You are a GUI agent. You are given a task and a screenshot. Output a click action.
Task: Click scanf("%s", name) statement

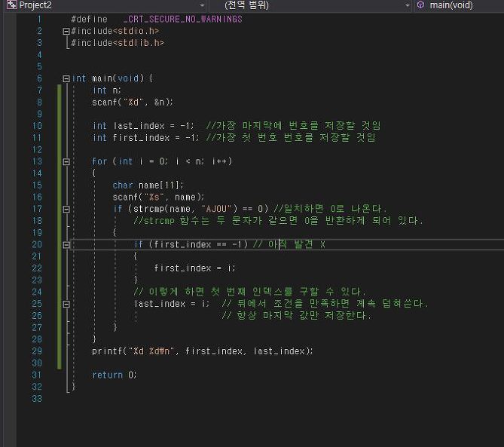[x=158, y=197]
